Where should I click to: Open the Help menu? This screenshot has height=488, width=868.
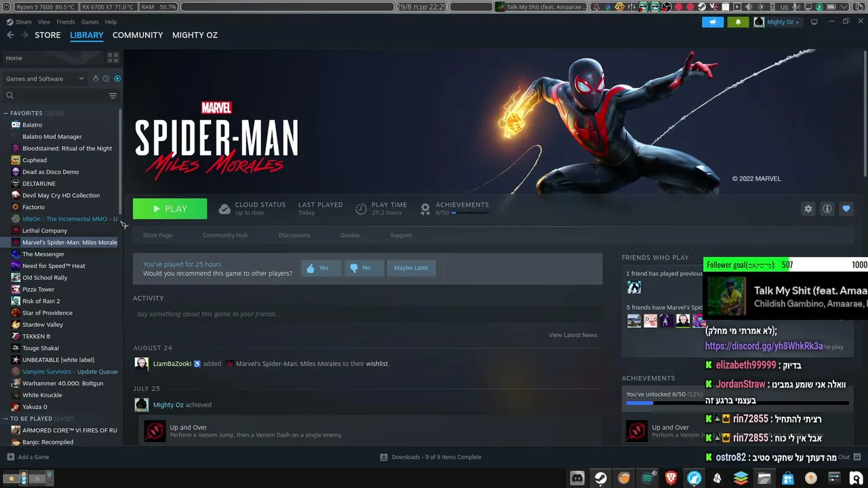click(111, 22)
